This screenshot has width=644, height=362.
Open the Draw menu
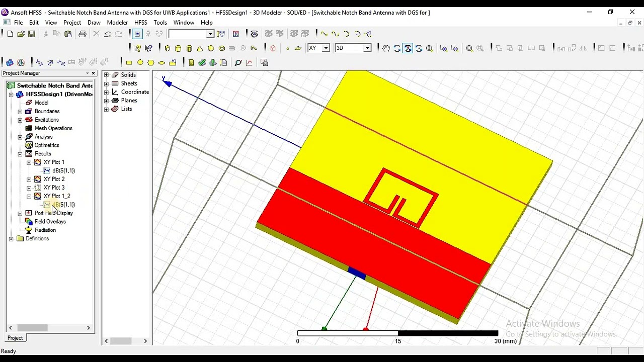pyautogui.click(x=94, y=23)
